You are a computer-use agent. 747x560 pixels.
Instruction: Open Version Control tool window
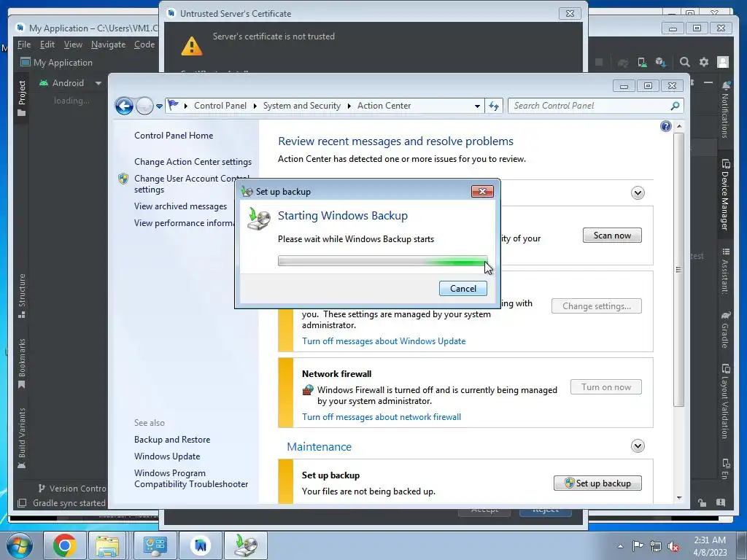coord(72,489)
